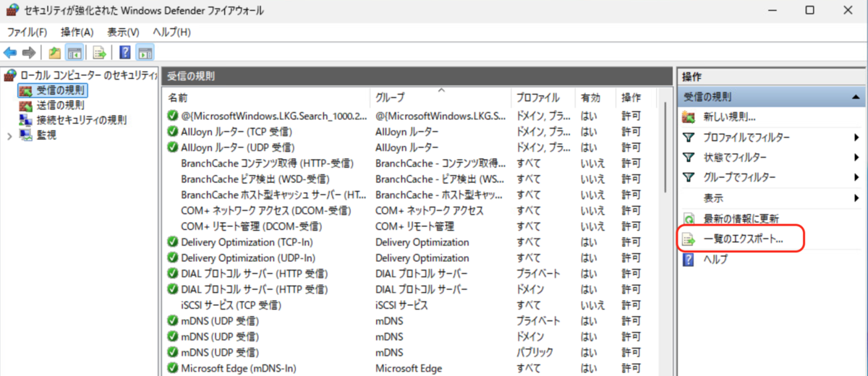Screen dimensions: 868x376
Task: Select the AllJoyn ルーター (UDP 受信) rule
Action: (237, 148)
